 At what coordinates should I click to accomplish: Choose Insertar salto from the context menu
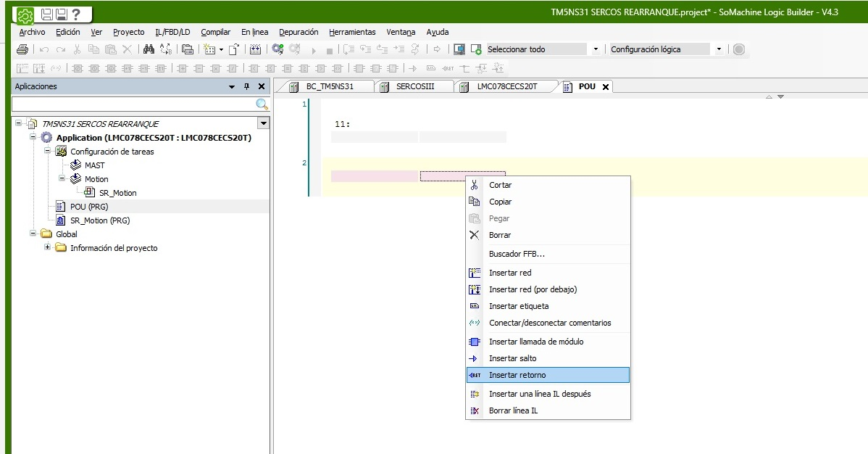[x=548, y=359]
